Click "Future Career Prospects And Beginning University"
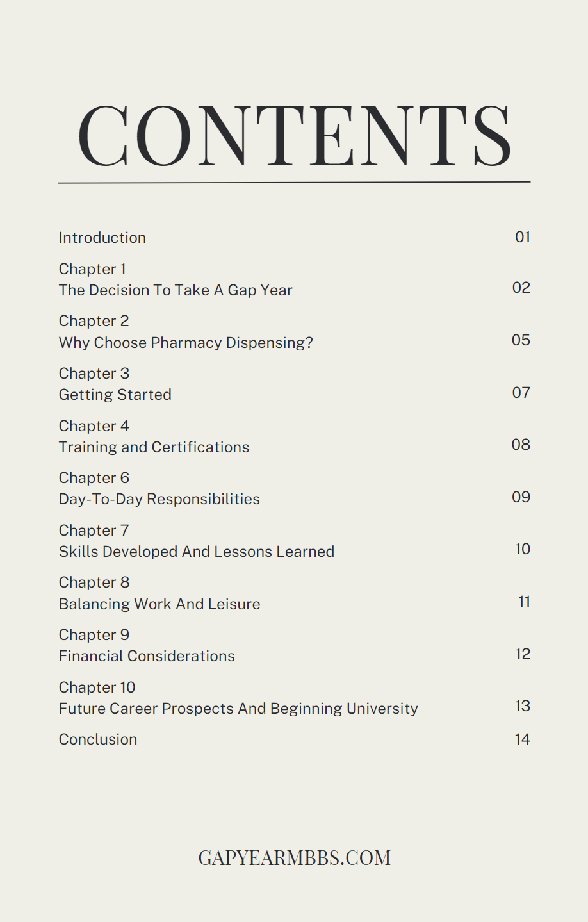The image size is (588, 922). click(x=238, y=709)
